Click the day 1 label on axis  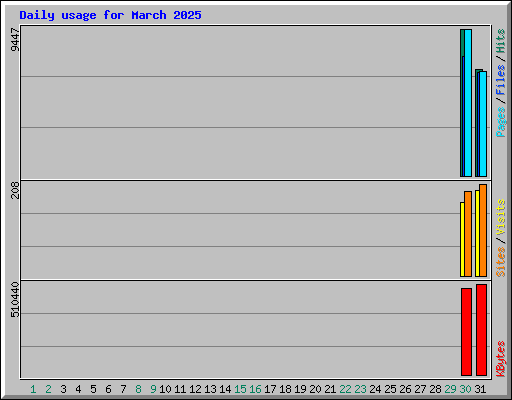pos(33,389)
